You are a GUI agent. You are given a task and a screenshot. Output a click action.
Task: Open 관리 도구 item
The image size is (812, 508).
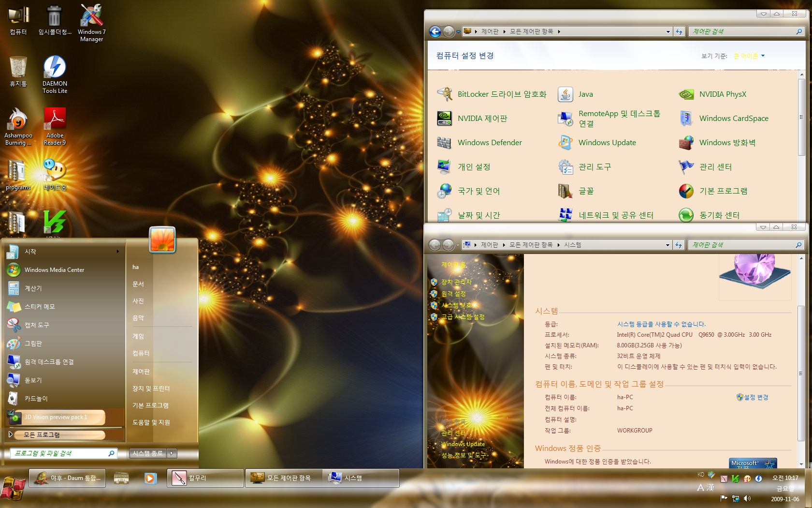tap(584, 167)
